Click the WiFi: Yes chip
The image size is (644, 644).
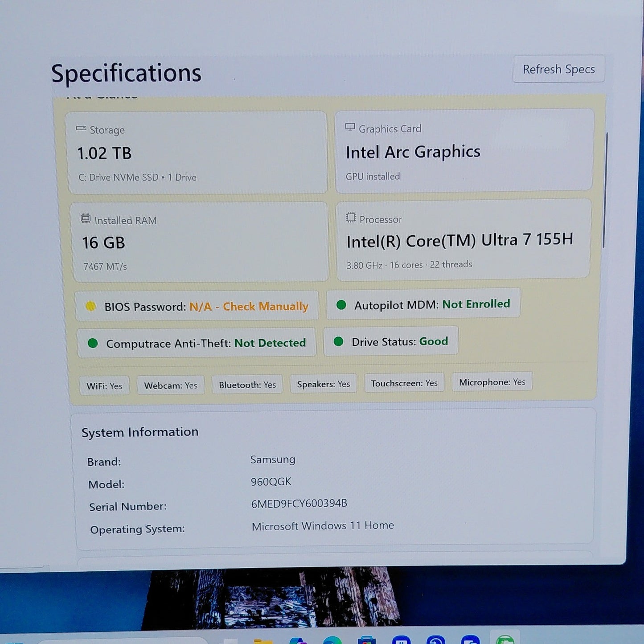coord(104,386)
